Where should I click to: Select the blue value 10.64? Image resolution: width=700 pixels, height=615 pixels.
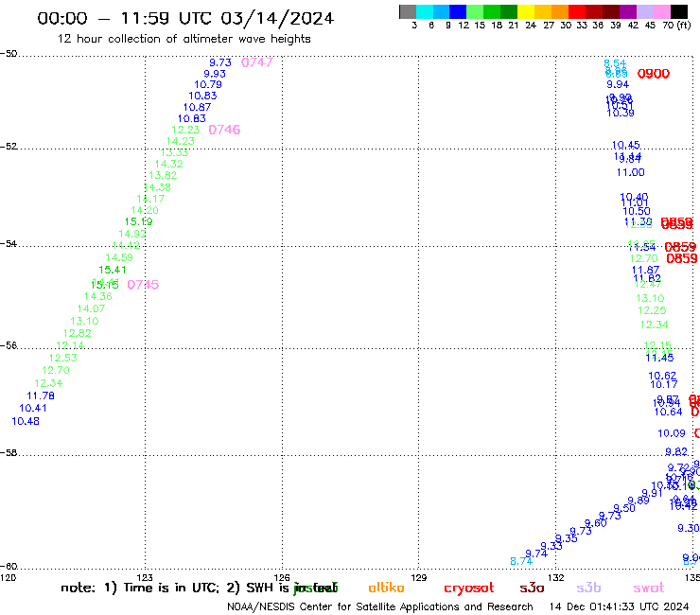[668, 412]
